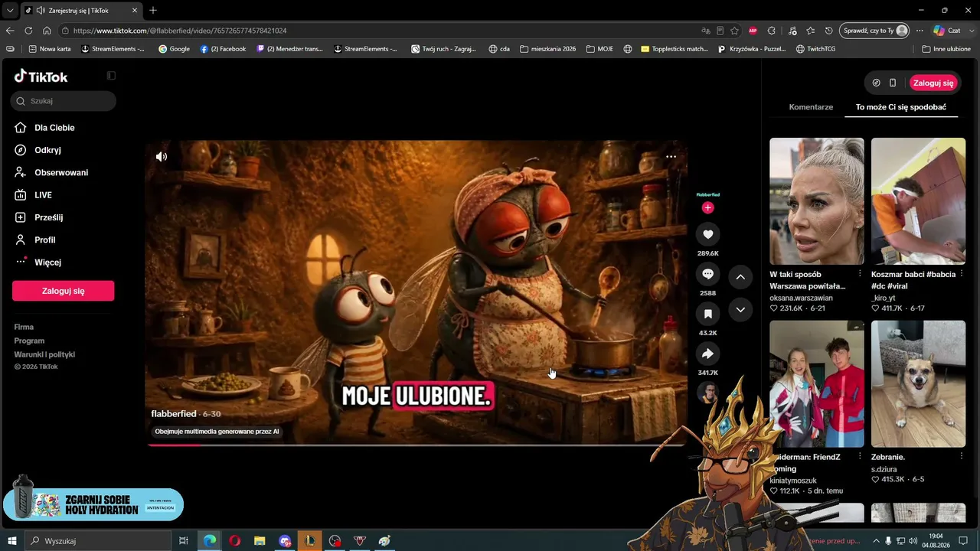Collapse the TikTok sidebar panel

click(111, 76)
